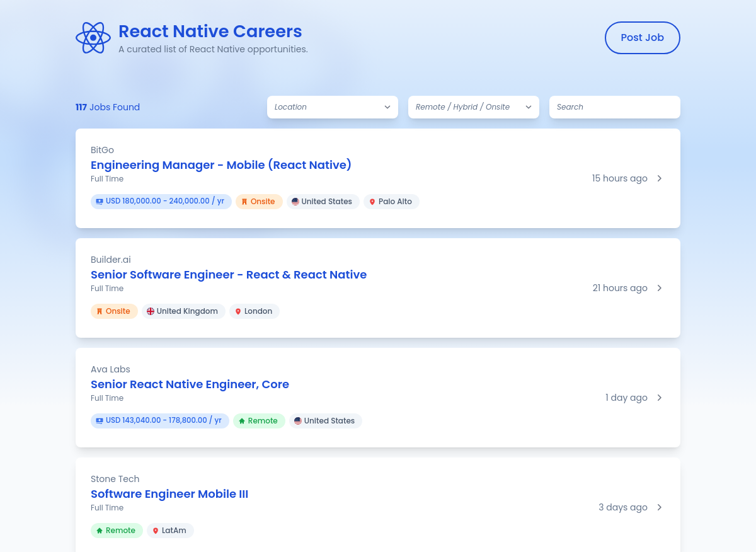Click the Remote / Hybrid / Onsite chevron arrow
Viewport: 756px width, 552px height.
pos(529,107)
